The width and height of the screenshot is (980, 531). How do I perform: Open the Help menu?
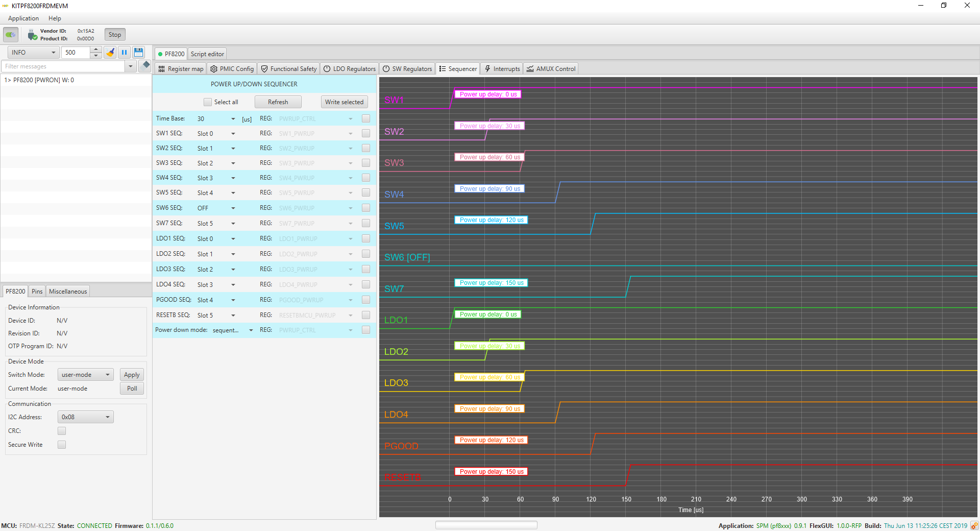(55, 18)
